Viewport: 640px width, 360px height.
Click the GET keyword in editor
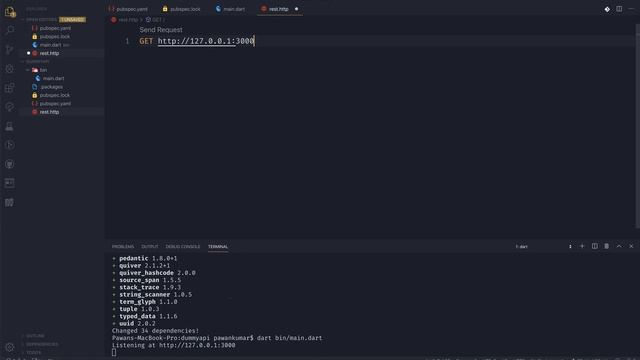point(146,41)
